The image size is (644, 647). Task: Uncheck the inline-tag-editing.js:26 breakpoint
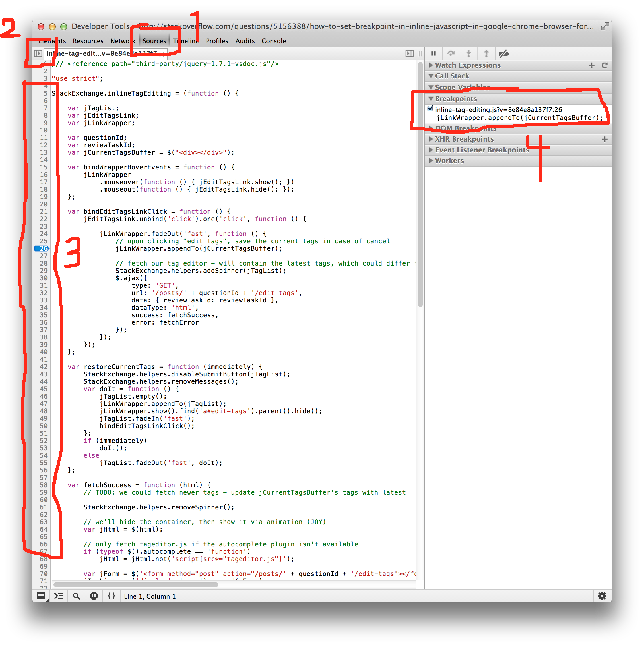click(x=431, y=109)
